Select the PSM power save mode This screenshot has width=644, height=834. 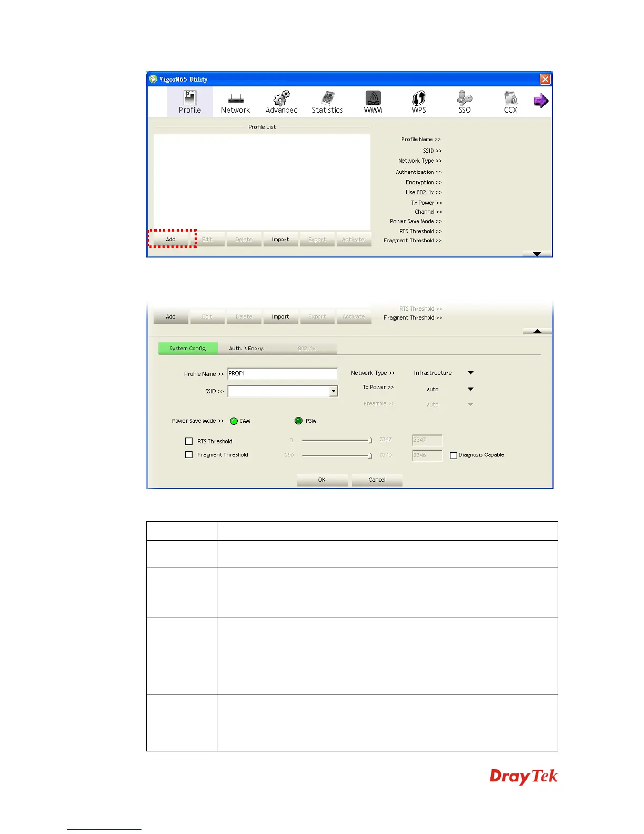(298, 421)
